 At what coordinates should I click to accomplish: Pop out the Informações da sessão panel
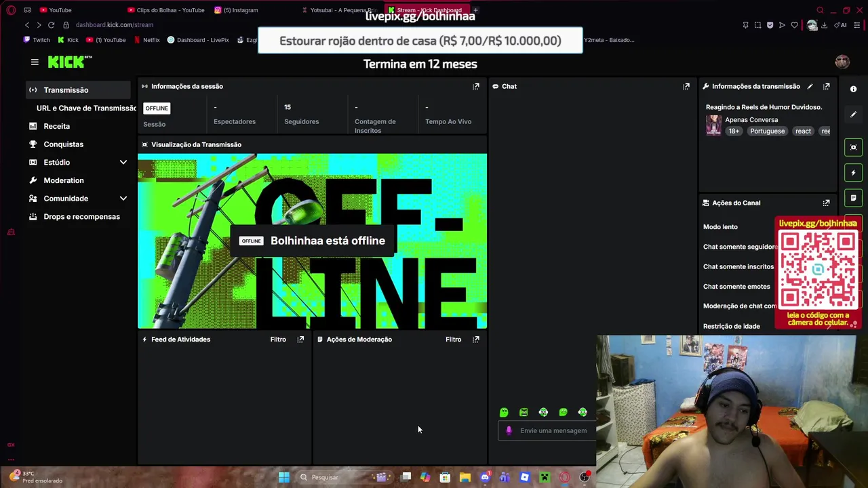pos(475,86)
